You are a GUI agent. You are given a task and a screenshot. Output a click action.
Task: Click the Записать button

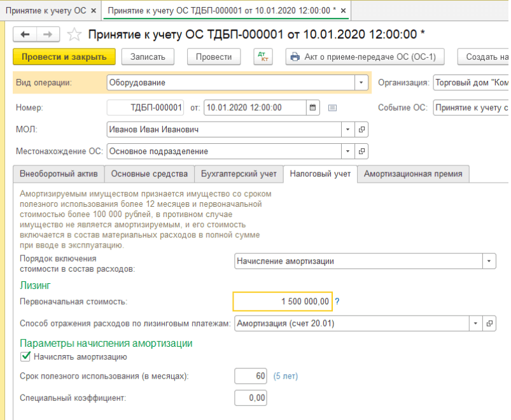click(x=148, y=57)
